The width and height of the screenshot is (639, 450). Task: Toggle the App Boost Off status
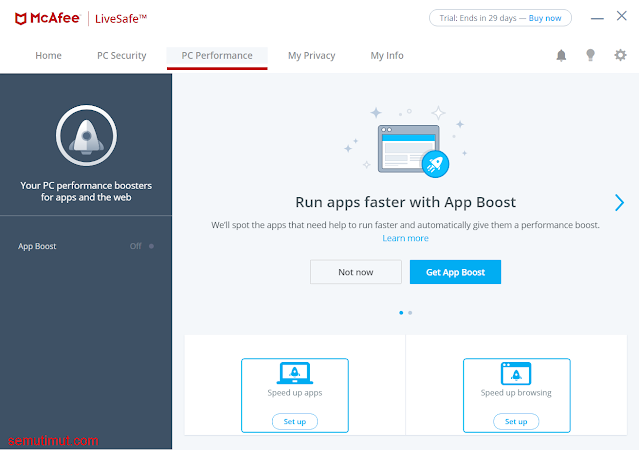(141, 246)
